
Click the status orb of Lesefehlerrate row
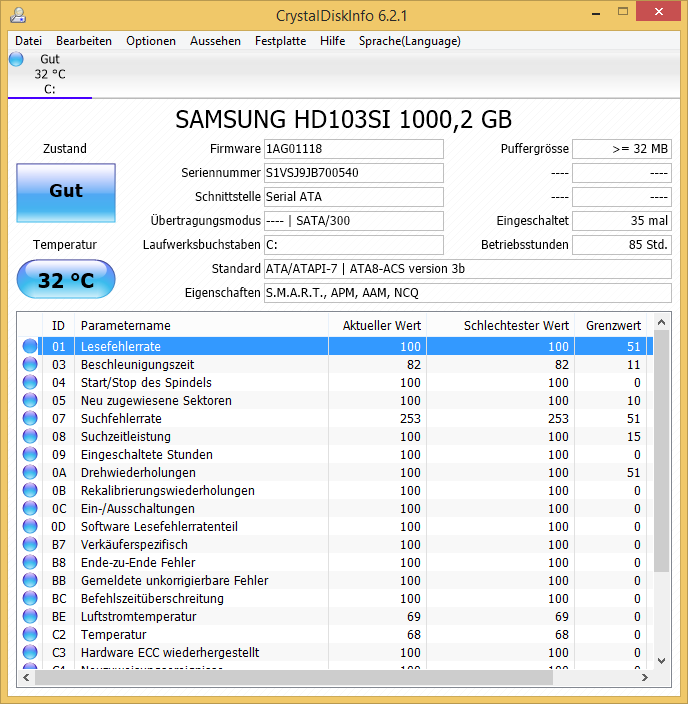pyautogui.click(x=30, y=346)
